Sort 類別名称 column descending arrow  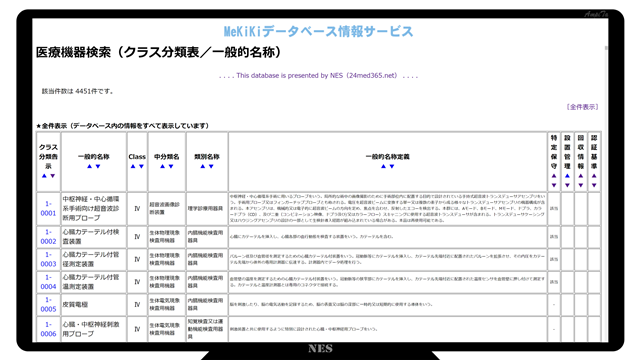[211, 166]
